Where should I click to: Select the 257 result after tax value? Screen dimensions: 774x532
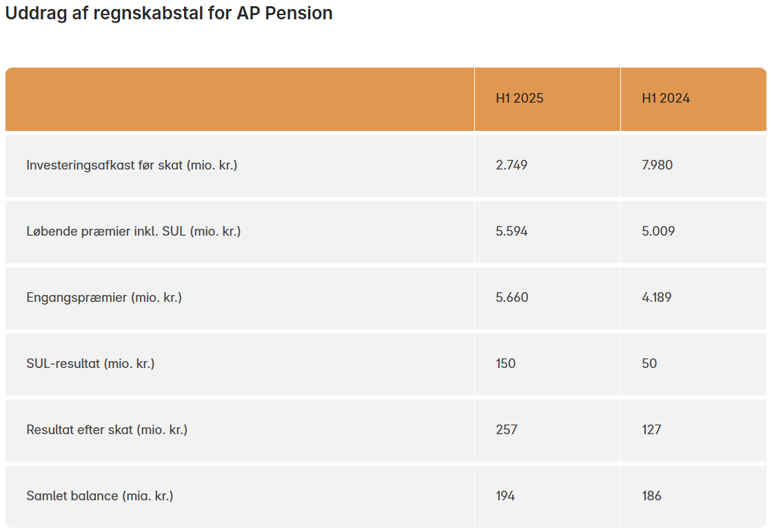pos(506,430)
